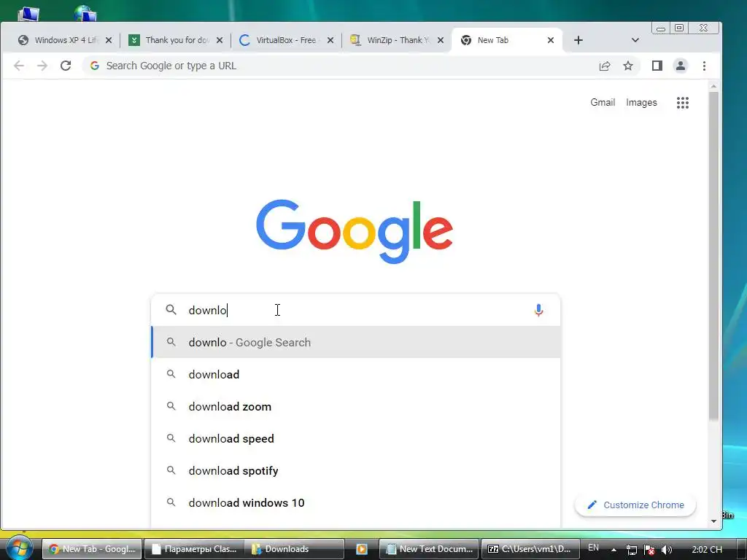Open the Google apps grid
The height and width of the screenshot is (560, 747).
(x=683, y=102)
